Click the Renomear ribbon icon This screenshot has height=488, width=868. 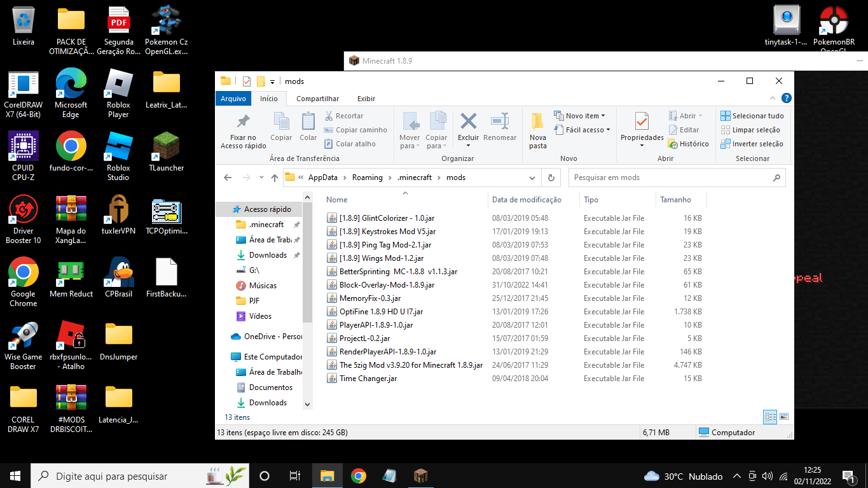(x=500, y=121)
